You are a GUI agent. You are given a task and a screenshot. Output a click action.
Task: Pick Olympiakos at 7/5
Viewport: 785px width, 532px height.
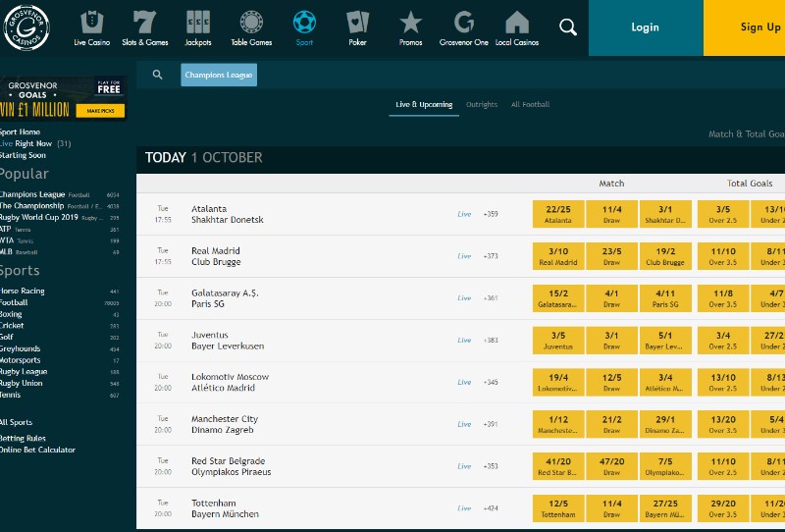[x=665, y=466]
